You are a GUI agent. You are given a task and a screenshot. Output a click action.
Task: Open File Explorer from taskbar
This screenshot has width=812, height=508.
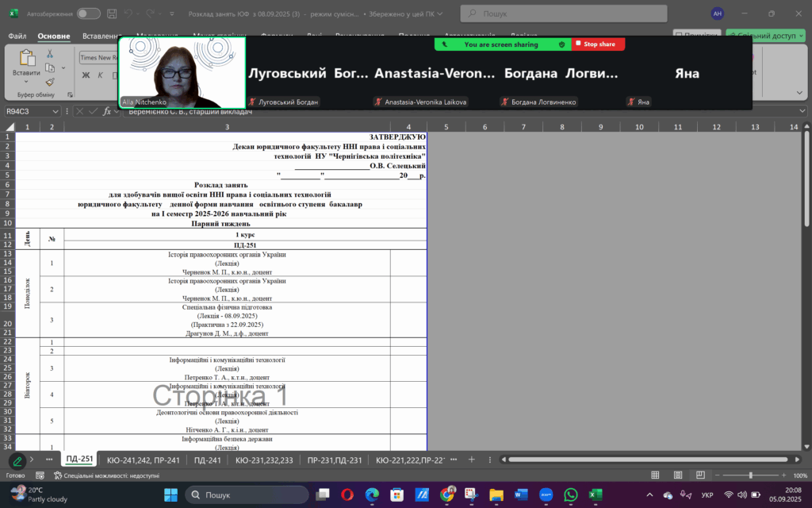496,495
